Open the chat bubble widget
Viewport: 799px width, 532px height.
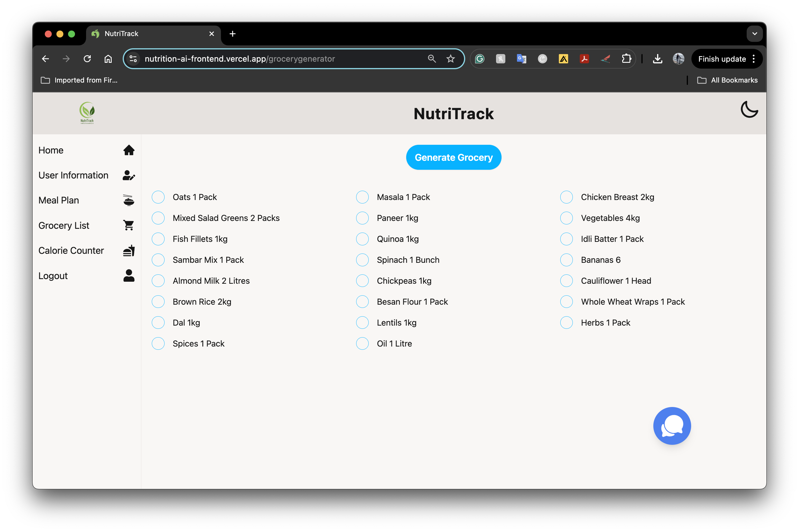pyautogui.click(x=672, y=426)
